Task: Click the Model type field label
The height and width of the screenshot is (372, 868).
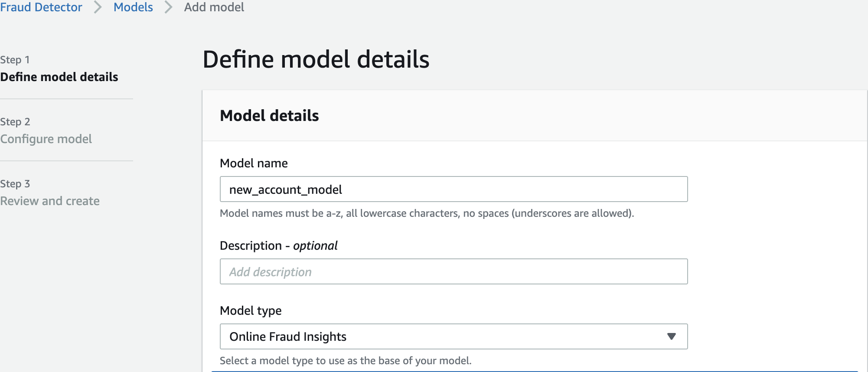Action: tap(251, 310)
